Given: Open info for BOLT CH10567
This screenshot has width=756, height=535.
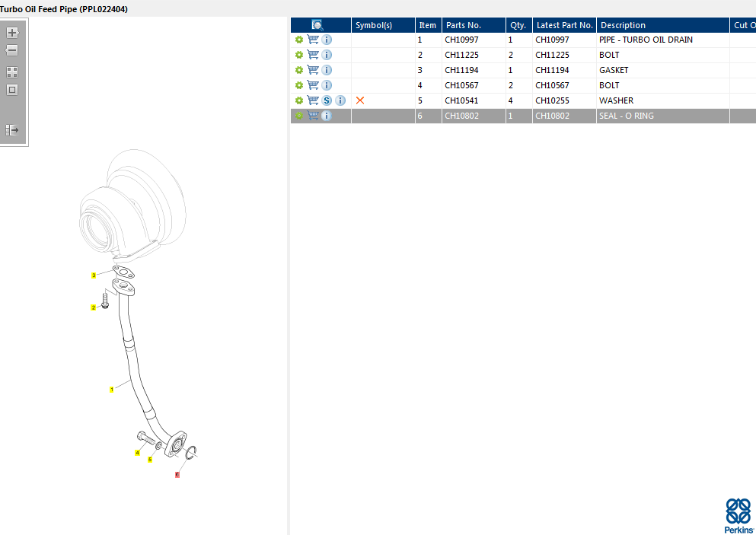Looking at the screenshot, I should tap(327, 85).
